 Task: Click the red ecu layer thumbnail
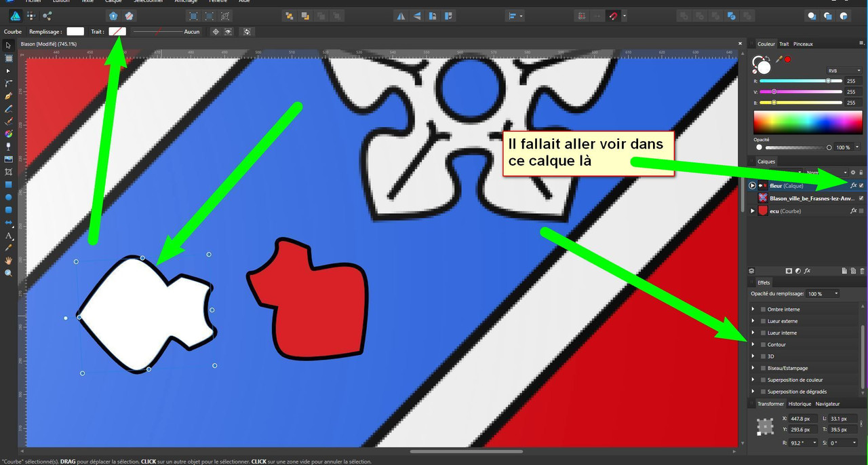click(763, 211)
